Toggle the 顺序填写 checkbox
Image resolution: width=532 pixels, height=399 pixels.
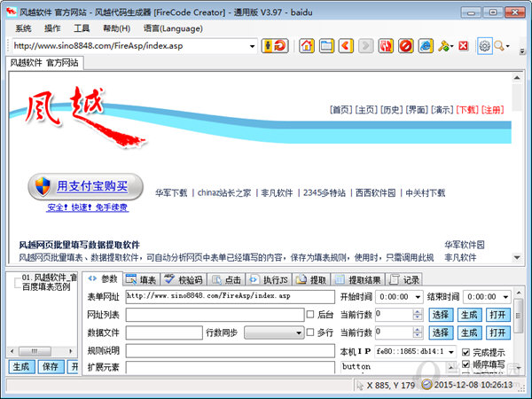click(465, 364)
